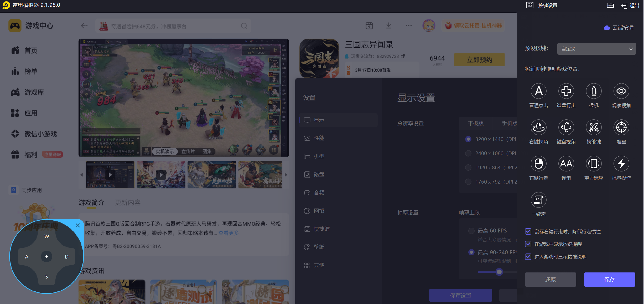Image resolution: width=644 pixels, height=304 pixels.
Task: Disable 进入游戏时显示按键说明 checkbox
Action: 528,257
